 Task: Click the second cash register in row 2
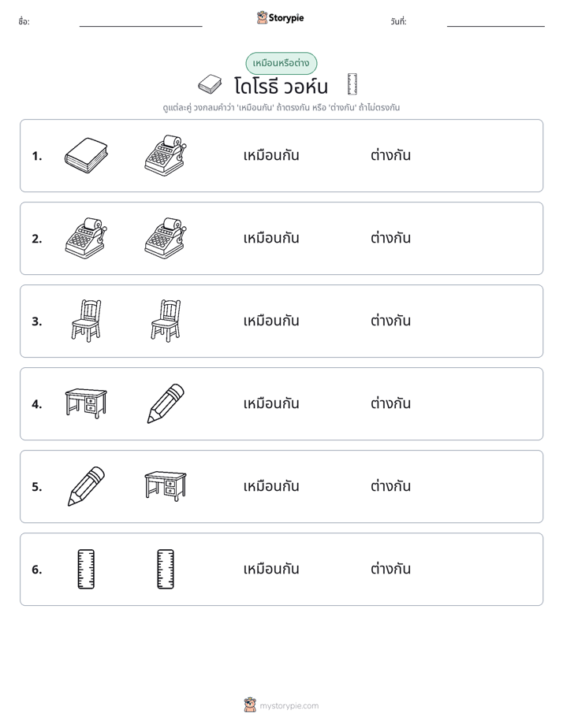pos(166,238)
